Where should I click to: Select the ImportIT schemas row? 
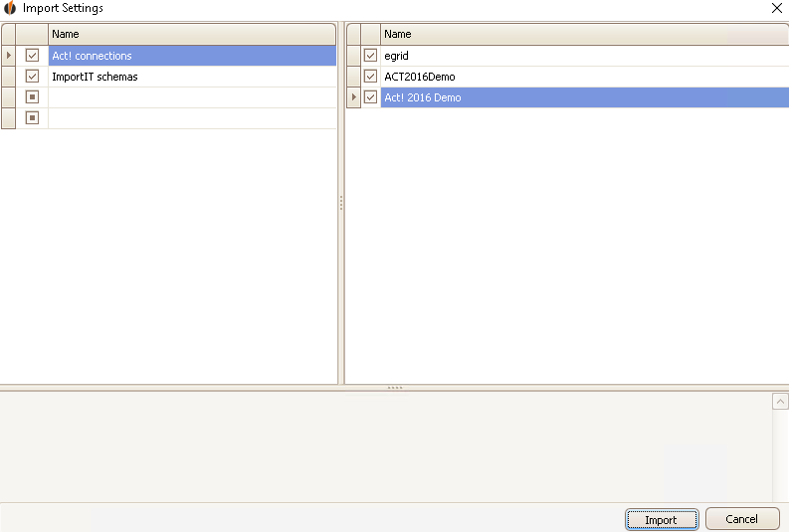pyautogui.click(x=192, y=77)
